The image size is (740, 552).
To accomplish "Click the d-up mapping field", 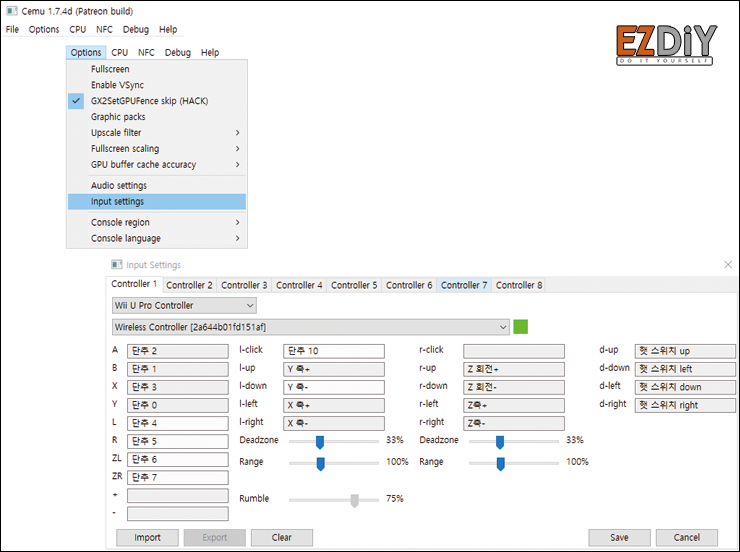I will point(685,351).
